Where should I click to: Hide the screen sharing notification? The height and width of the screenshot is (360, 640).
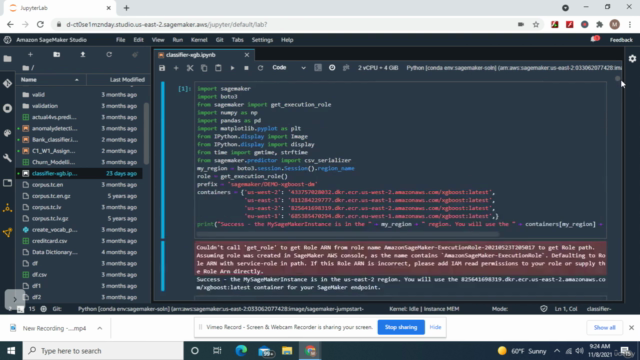[x=435, y=327]
